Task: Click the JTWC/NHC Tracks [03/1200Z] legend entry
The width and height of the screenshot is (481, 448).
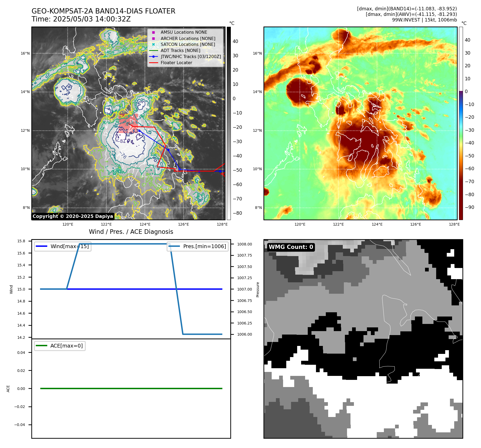Action: [191, 56]
